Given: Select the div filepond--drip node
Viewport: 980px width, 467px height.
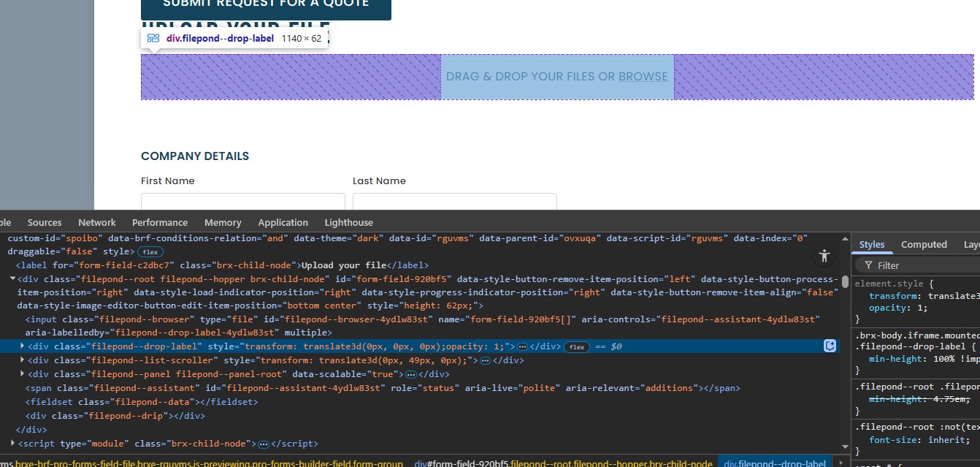Looking at the screenshot, I should click(x=115, y=416).
